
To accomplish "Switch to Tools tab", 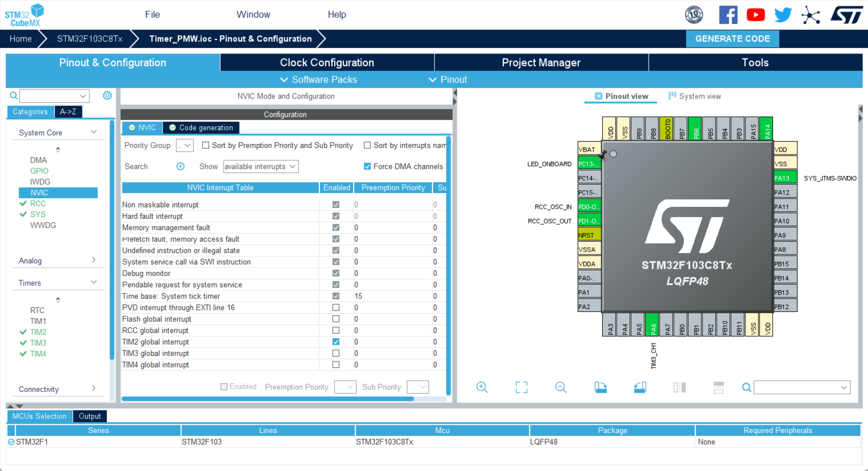I will click(x=756, y=63).
